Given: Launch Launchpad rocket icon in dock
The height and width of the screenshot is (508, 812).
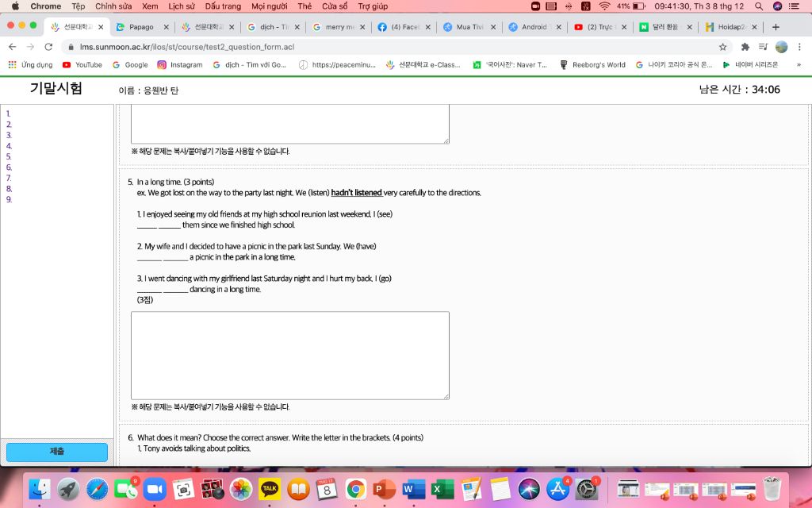Looking at the screenshot, I should click(x=68, y=489).
